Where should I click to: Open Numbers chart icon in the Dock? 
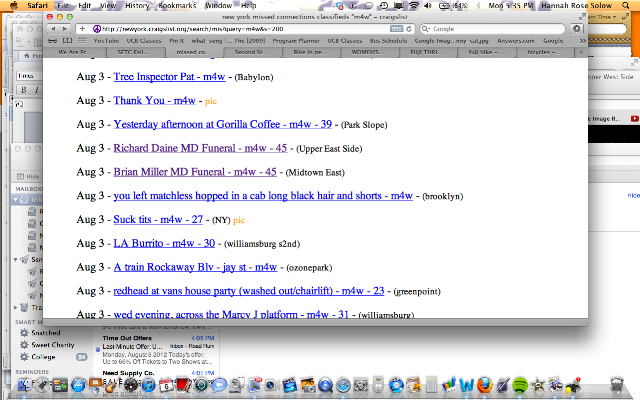[449, 385]
